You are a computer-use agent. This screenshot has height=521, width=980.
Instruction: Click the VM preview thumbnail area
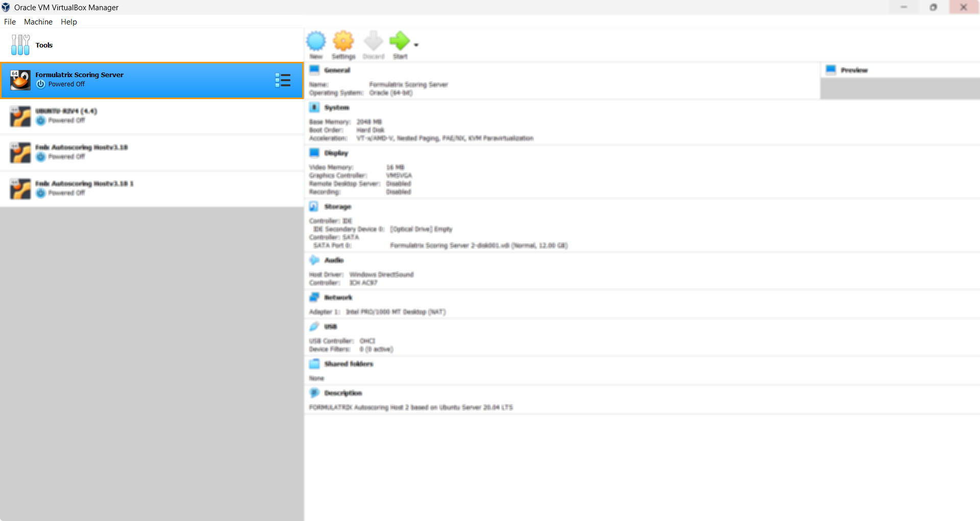click(900, 88)
